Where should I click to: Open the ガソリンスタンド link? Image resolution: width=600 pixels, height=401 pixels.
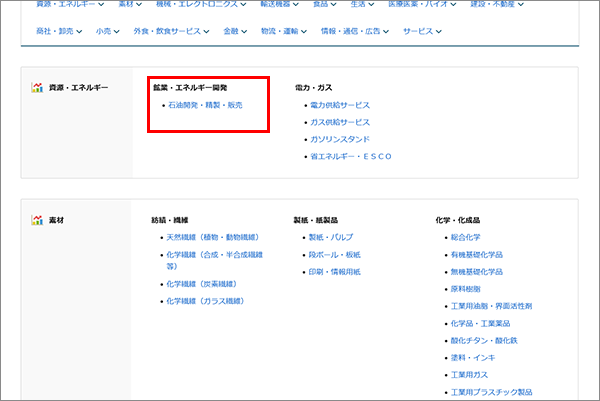[340, 139]
